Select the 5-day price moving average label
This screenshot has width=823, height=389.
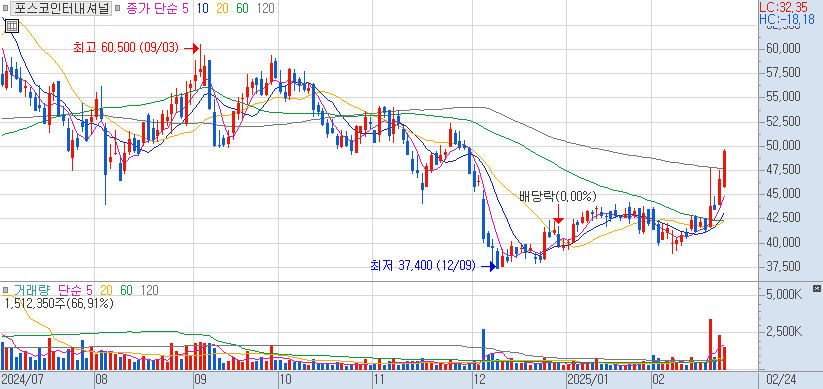[x=185, y=8]
